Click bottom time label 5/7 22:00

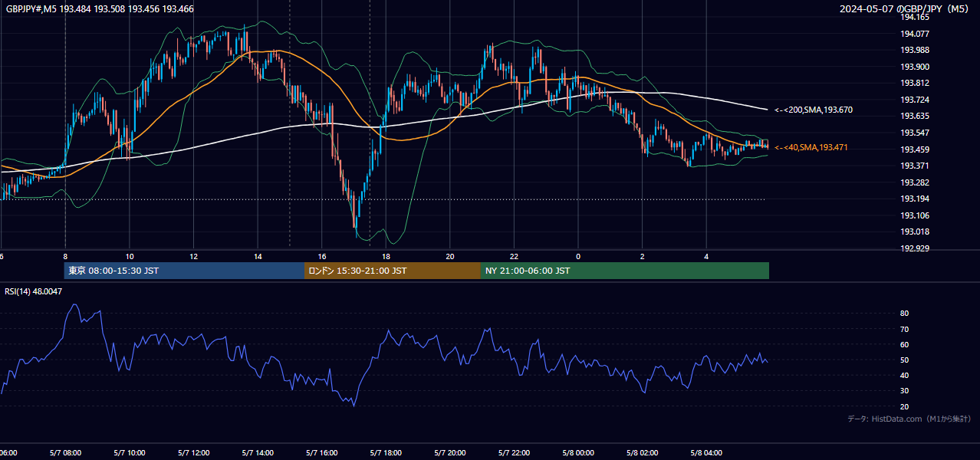point(514,453)
